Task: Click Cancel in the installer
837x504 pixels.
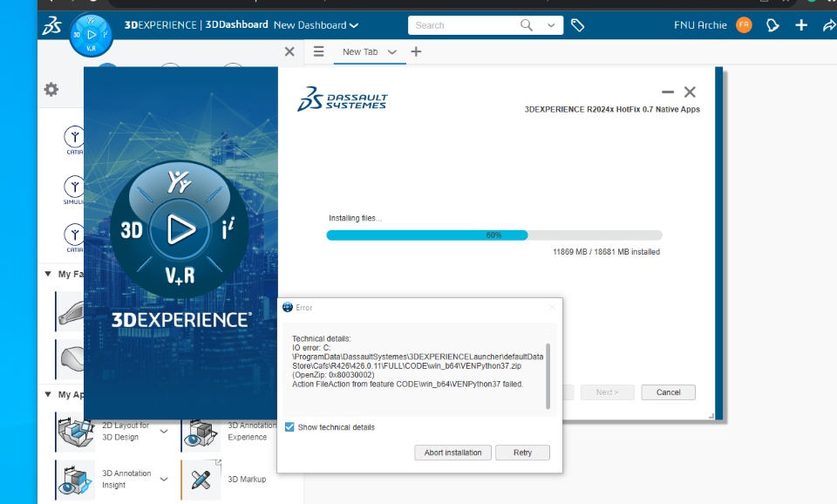Action: pos(669,392)
